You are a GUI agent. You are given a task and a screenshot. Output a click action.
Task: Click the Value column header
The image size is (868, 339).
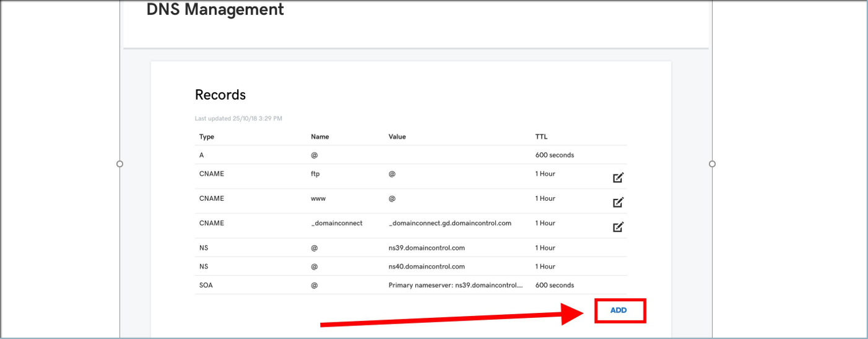tap(397, 137)
